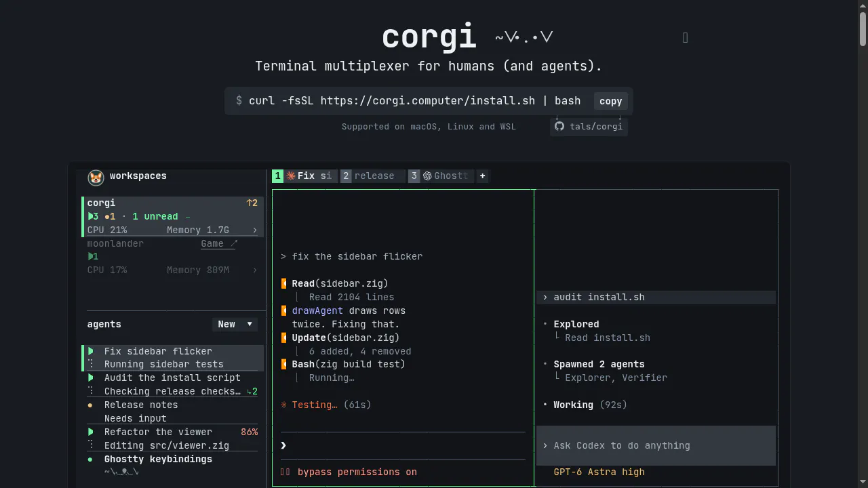
Task: Focus the left terminal prompt line
Action: tap(403, 445)
